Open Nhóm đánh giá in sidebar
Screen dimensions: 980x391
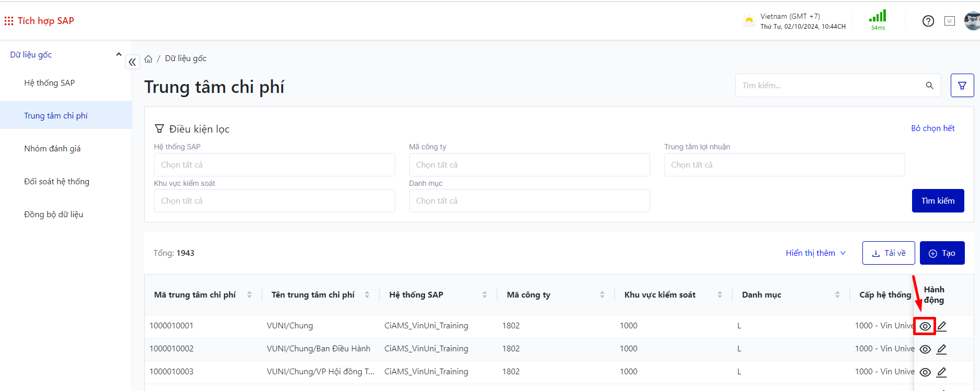point(52,149)
